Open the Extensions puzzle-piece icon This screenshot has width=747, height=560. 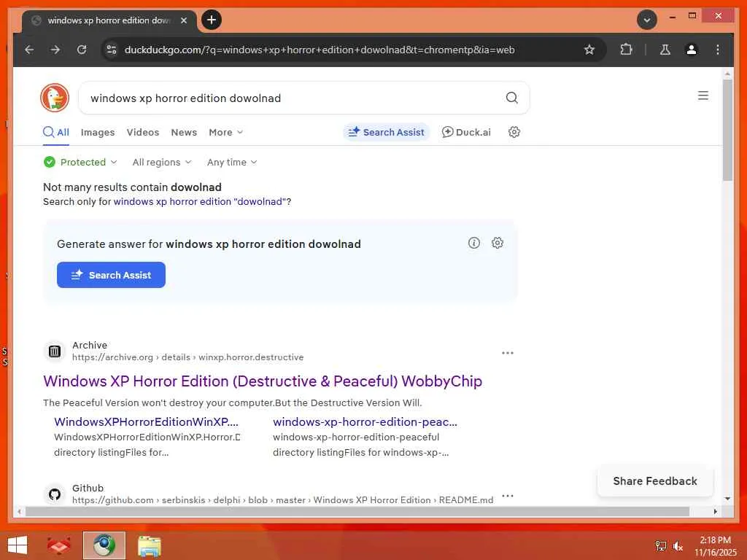tap(626, 50)
